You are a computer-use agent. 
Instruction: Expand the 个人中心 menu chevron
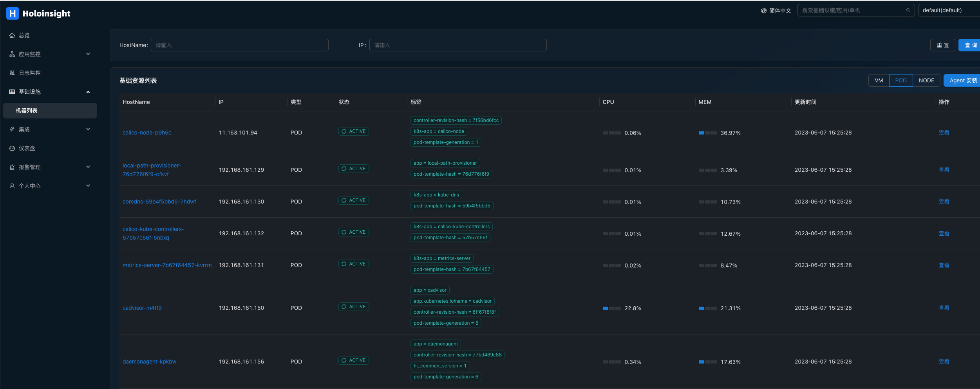[88, 186]
